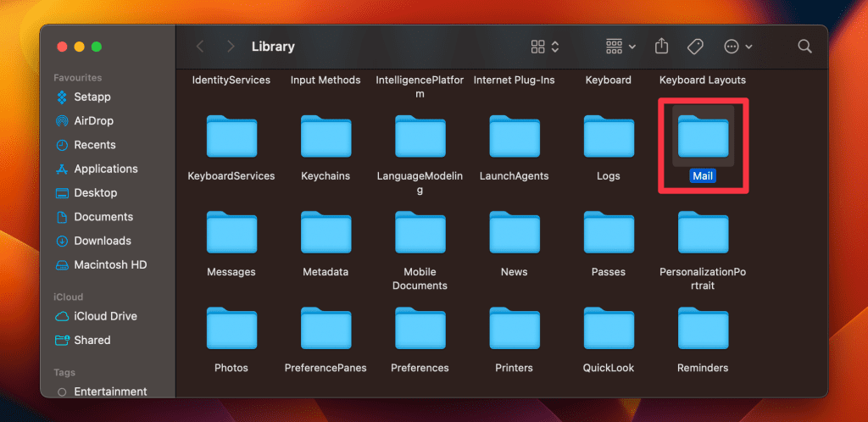The height and width of the screenshot is (422, 868).
Task: Expand the Group By options dropdown
Action: [x=620, y=47]
